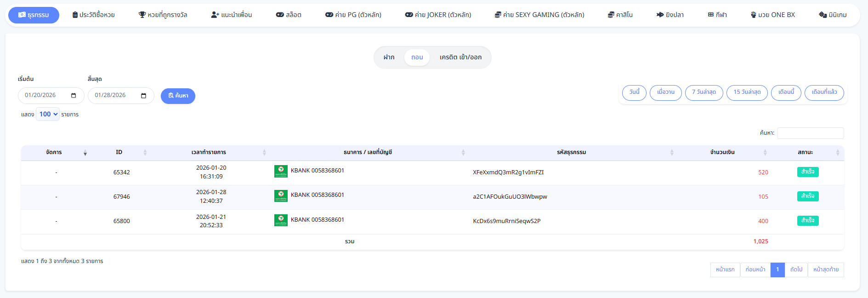Switch to เครดิต เข้า/ออก tab
The width and height of the screenshot is (868, 298).
tap(460, 57)
